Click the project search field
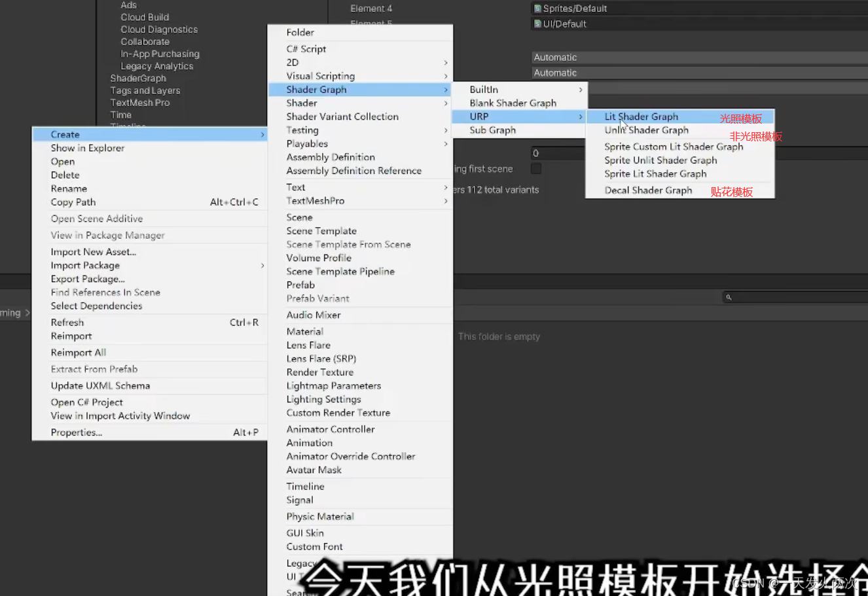This screenshot has height=596, width=868. pyautogui.click(x=795, y=297)
